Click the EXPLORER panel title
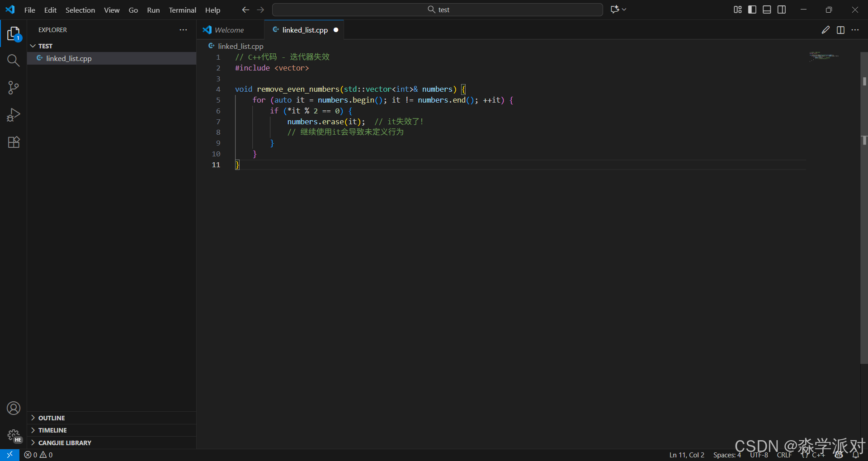The width and height of the screenshot is (868, 461). [x=52, y=30]
